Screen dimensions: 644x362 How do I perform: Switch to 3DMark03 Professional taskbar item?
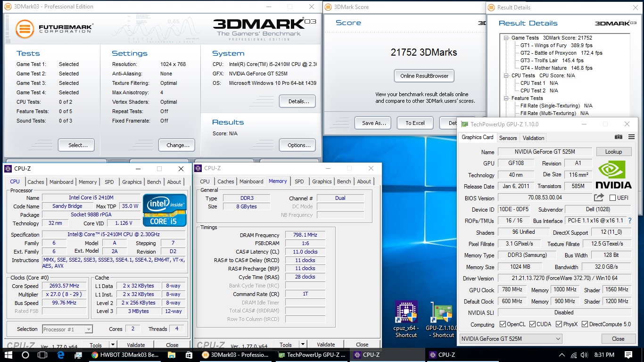tap(235, 354)
